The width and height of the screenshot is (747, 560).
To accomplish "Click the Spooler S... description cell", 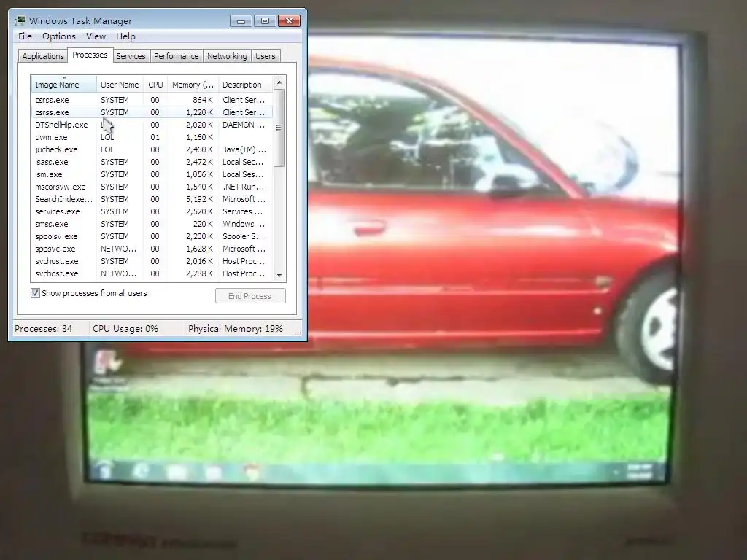I will click(244, 236).
